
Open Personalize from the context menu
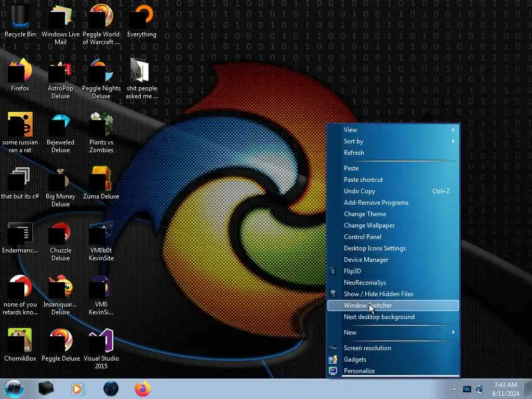coord(393,371)
